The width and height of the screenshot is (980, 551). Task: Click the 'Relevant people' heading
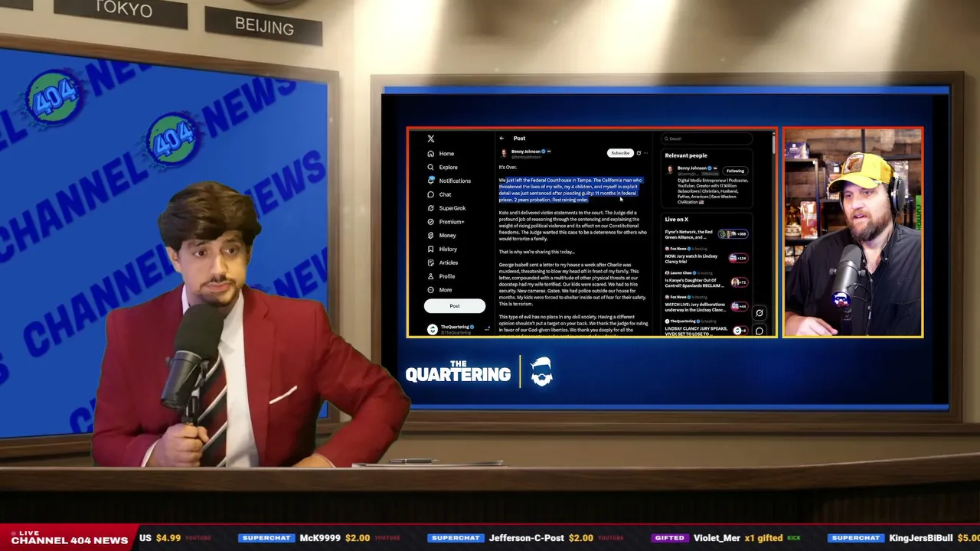(x=686, y=156)
